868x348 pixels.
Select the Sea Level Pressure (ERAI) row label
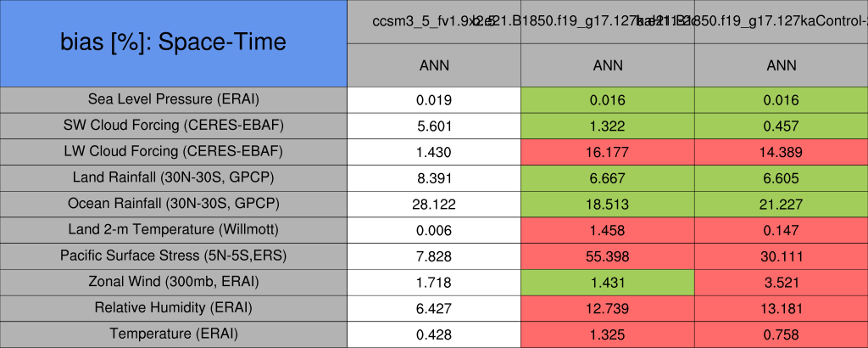click(x=174, y=99)
